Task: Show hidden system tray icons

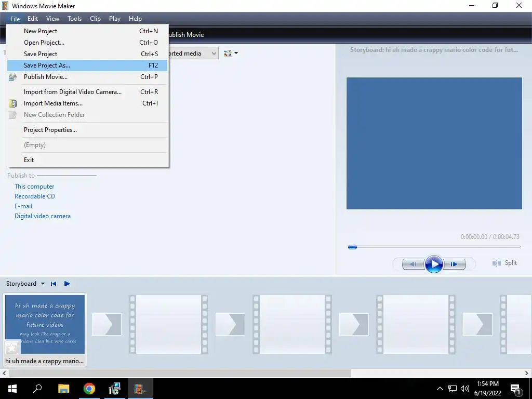Action: (x=440, y=389)
